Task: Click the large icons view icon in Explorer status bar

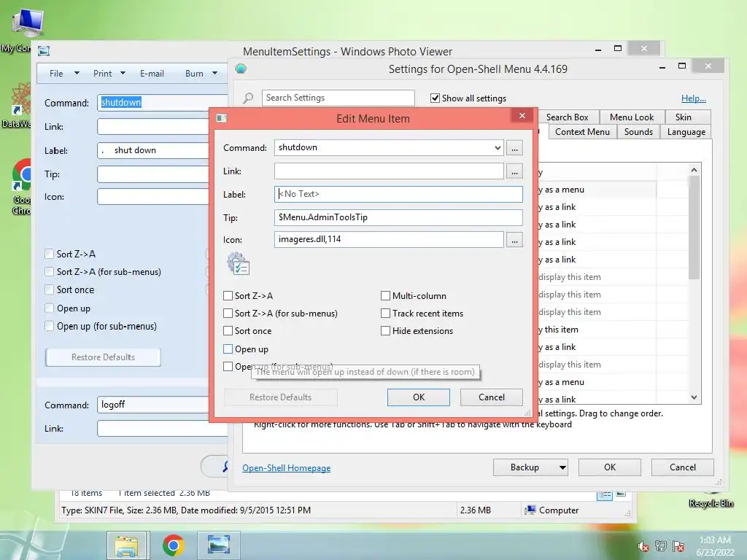Action: [x=622, y=494]
